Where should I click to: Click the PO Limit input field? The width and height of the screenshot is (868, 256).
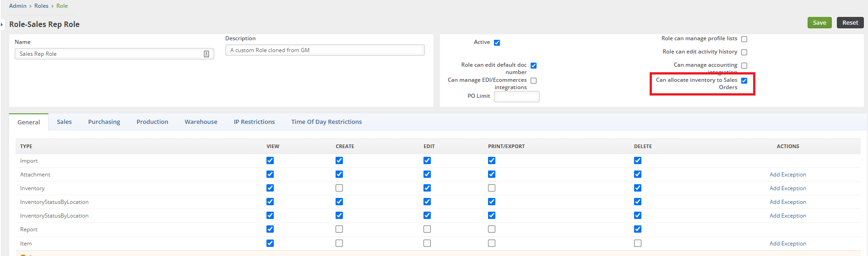(x=516, y=96)
